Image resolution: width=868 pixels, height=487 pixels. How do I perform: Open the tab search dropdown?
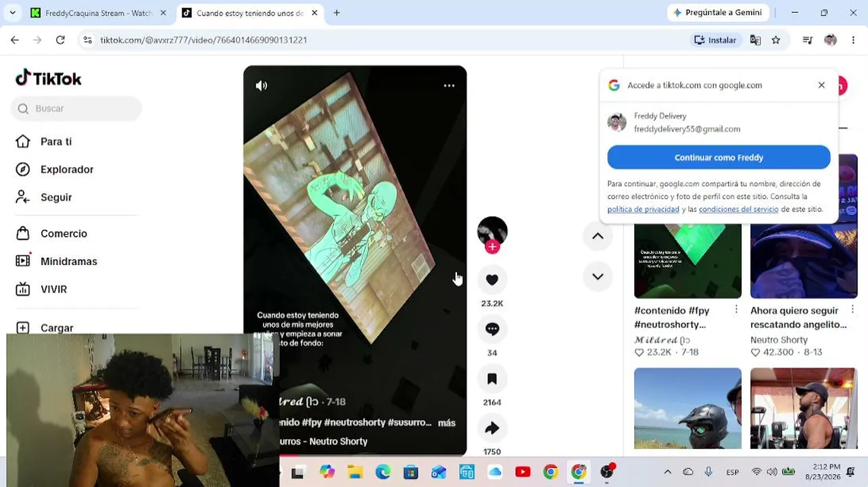[x=12, y=13]
